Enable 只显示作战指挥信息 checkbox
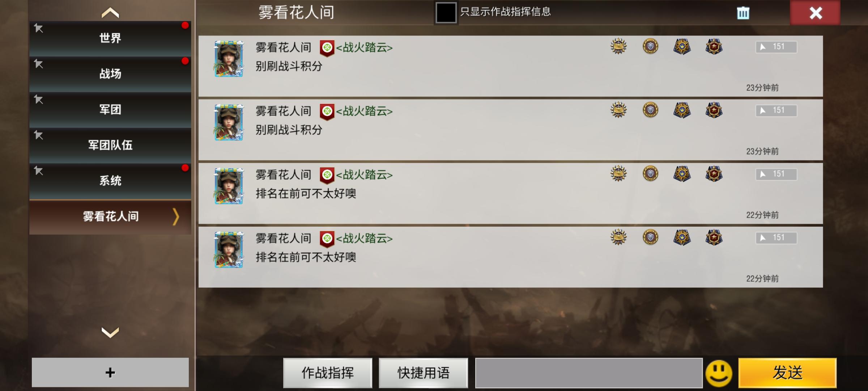The width and height of the screenshot is (868, 391). click(446, 13)
